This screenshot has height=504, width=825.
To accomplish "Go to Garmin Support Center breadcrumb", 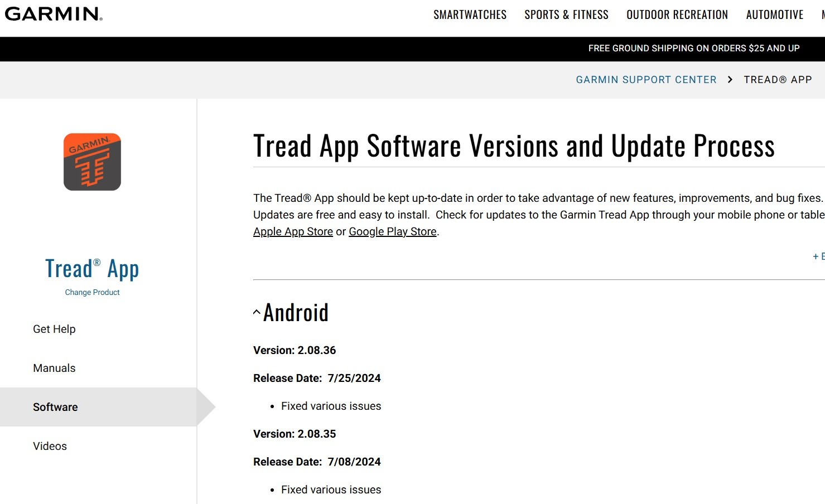I will click(646, 80).
